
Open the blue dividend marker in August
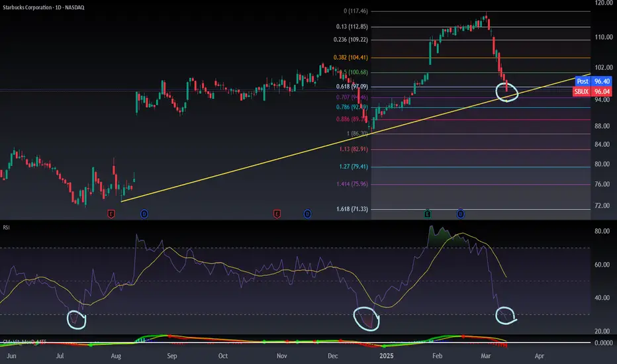point(144,214)
